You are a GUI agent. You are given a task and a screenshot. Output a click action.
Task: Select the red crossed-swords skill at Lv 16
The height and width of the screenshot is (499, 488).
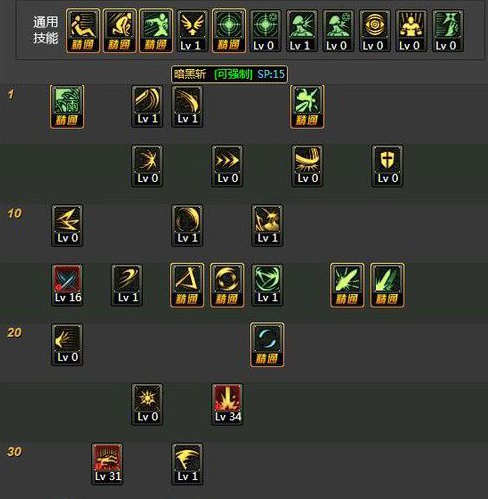pyautogui.click(x=67, y=285)
